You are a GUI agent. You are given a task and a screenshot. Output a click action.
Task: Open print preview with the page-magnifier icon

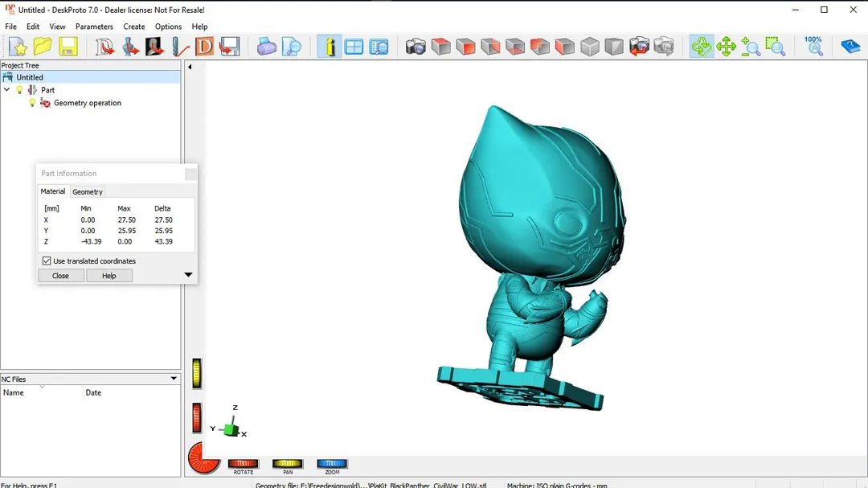coord(291,47)
